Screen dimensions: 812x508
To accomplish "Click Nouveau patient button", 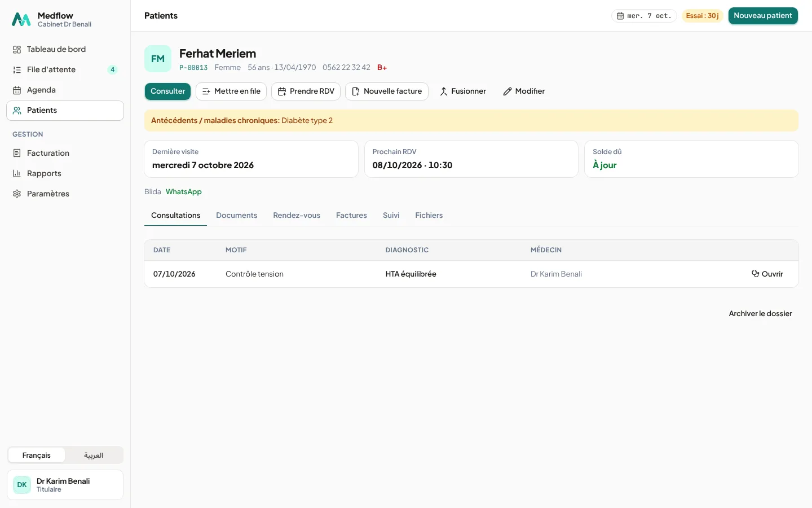I will click(x=763, y=16).
